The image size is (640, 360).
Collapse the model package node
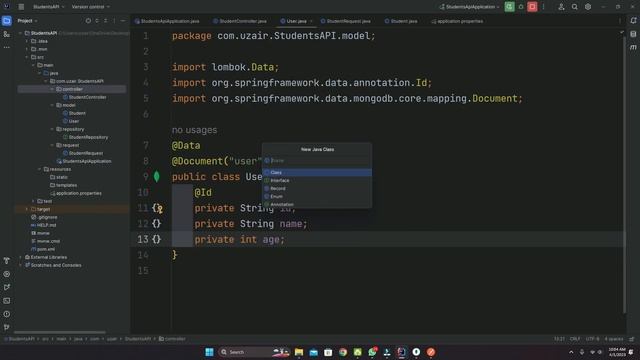pos(52,105)
